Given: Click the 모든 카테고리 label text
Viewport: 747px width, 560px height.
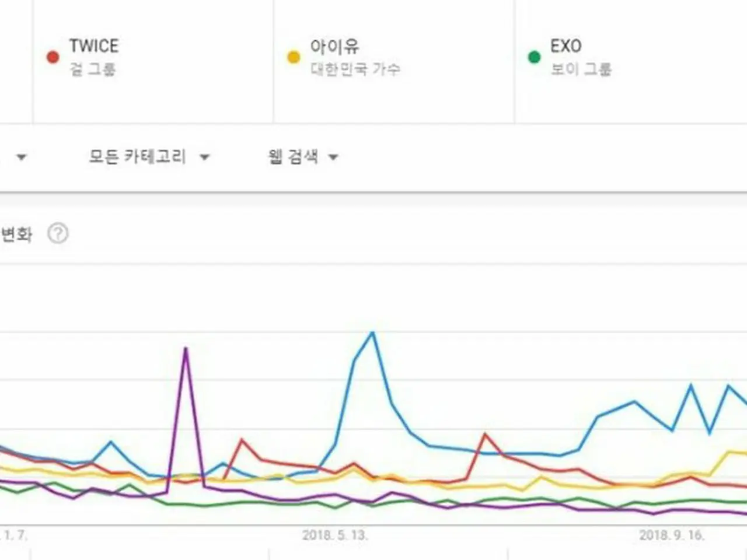Looking at the screenshot, I should pos(137,156).
